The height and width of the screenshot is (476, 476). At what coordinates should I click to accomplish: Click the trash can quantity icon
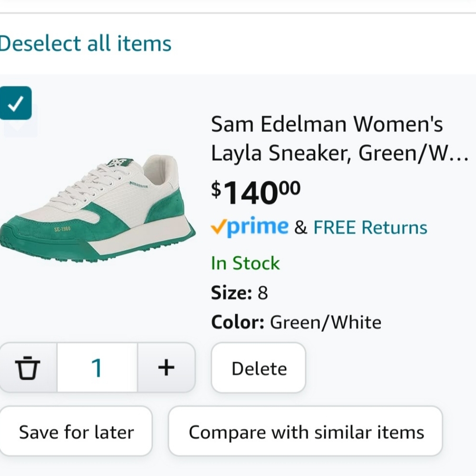(28, 367)
